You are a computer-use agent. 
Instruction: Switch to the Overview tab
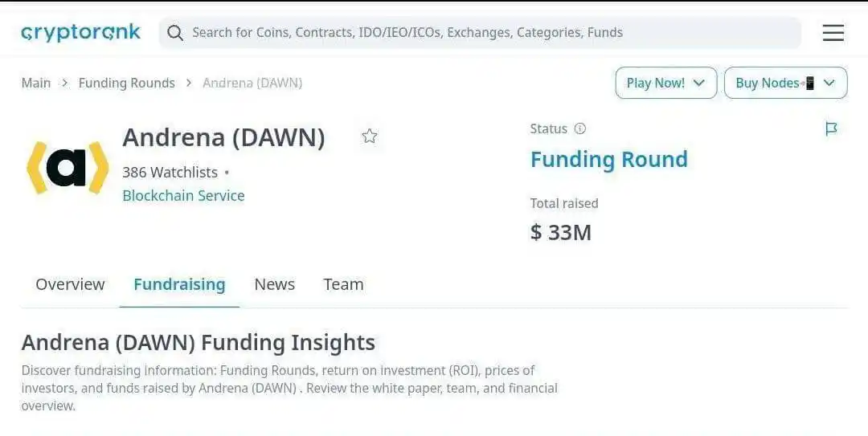point(70,284)
